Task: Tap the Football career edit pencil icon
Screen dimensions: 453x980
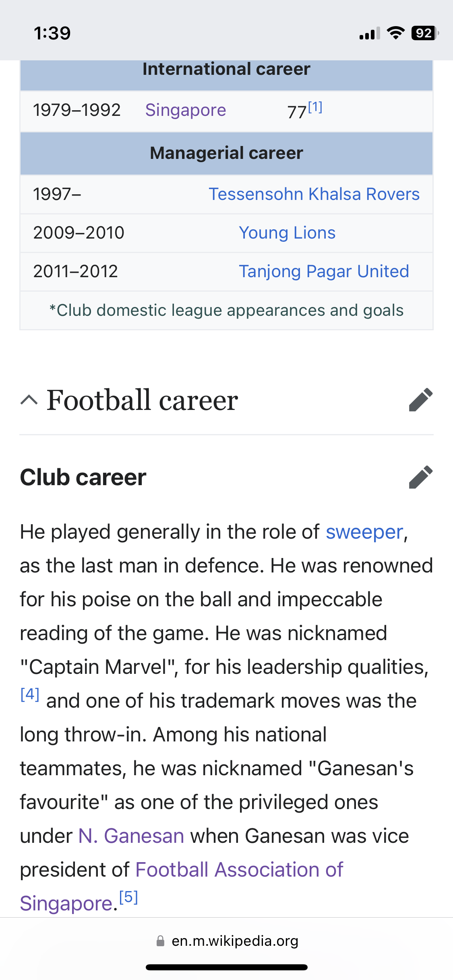Action: 421,400
